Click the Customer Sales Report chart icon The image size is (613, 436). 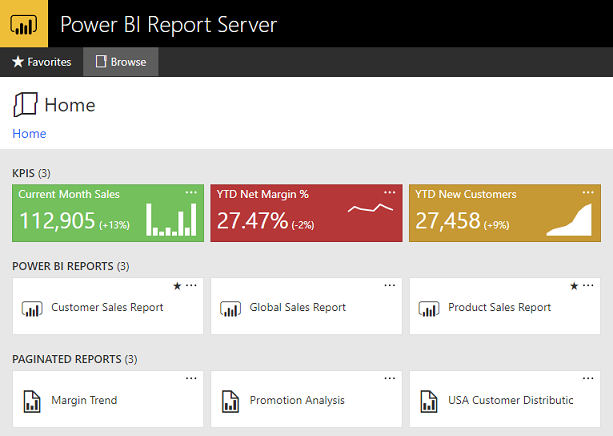tap(32, 309)
